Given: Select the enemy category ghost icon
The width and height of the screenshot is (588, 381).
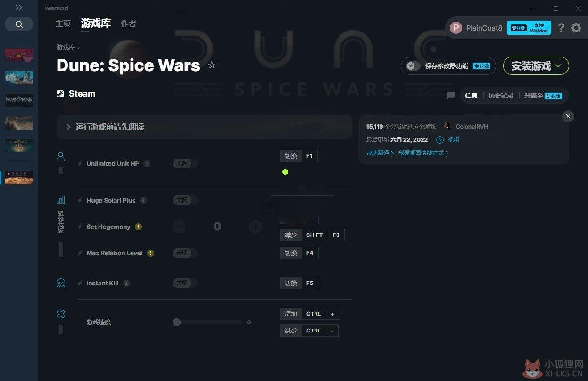Looking at the screenshot, I should [x=60, y=283].
